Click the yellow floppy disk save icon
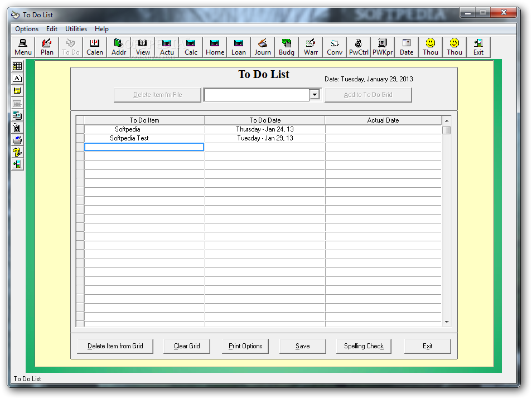 [17, 90]
